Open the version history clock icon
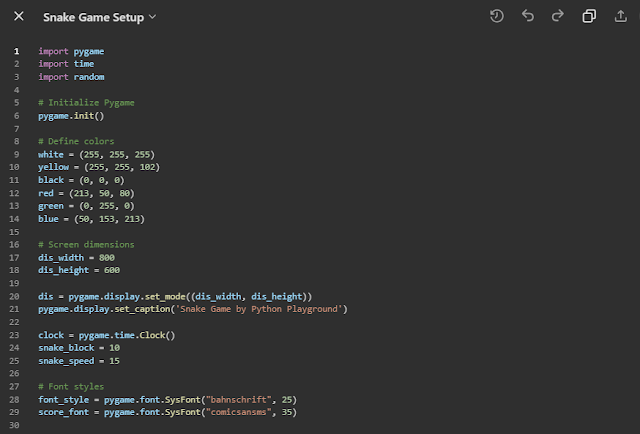The height and width of the screenshot is (434, 640). (497, 16)
